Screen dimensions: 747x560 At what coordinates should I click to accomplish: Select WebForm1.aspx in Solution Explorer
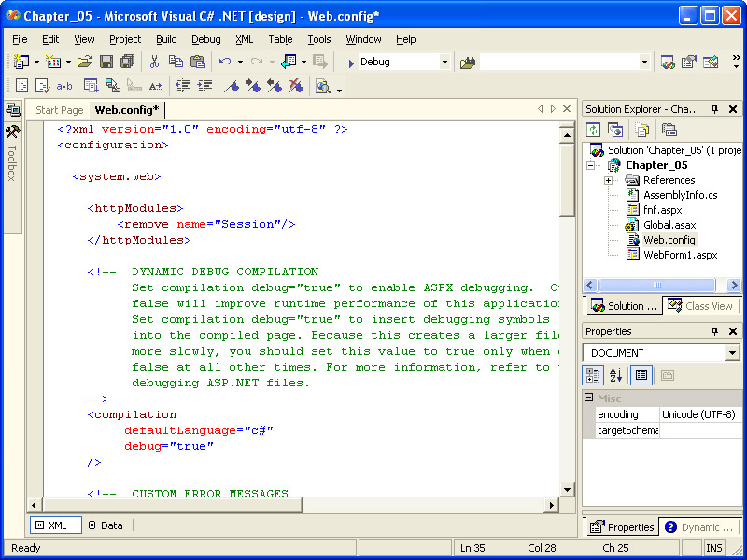pos(680,255)
